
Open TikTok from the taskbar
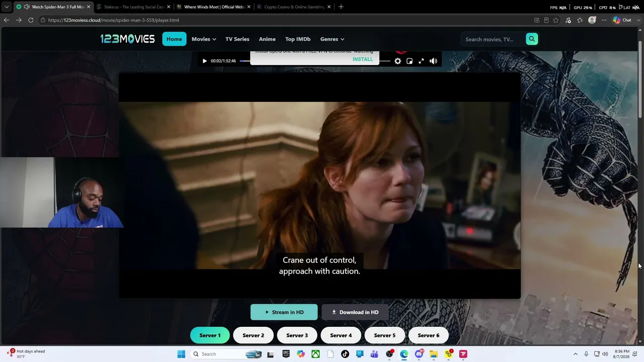click(x=345, y=354)
